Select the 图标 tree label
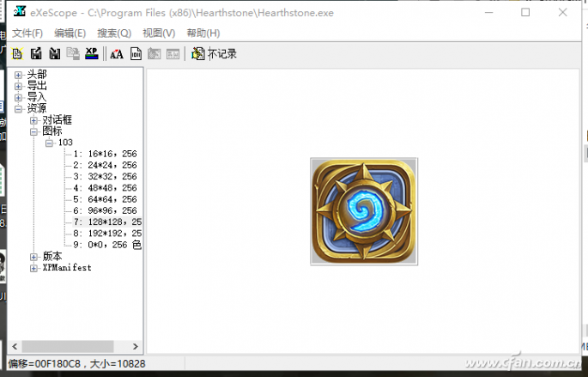 click(x=52, y=131)
